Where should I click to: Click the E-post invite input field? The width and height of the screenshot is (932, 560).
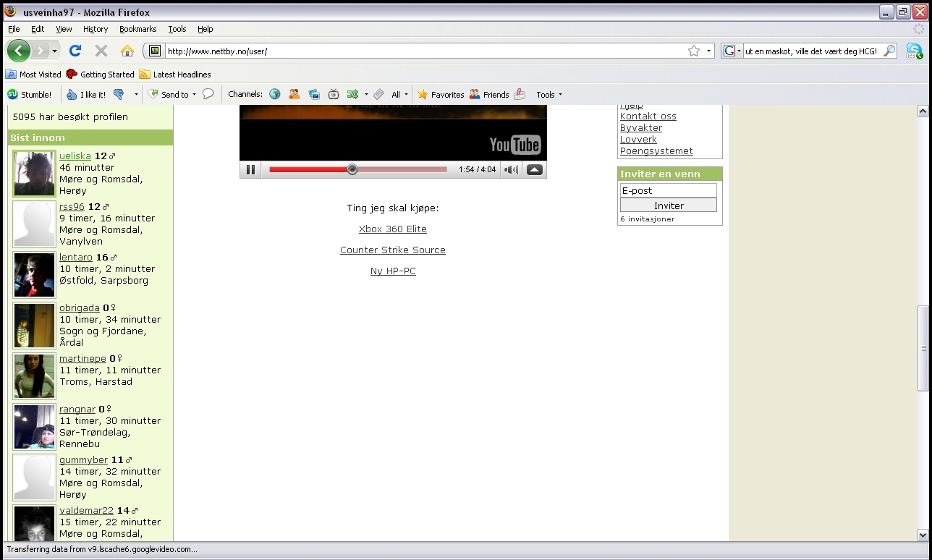(x=669, y=190)
